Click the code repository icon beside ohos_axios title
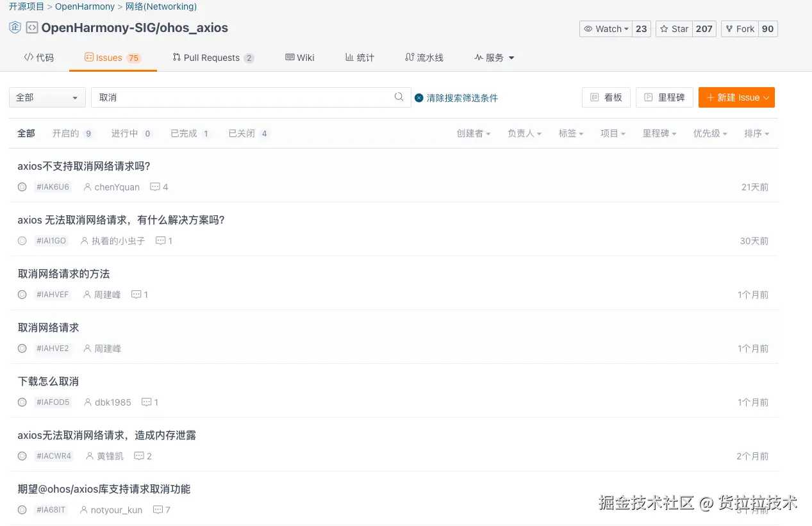Screen dimensions: 812x526 point(31,28)
